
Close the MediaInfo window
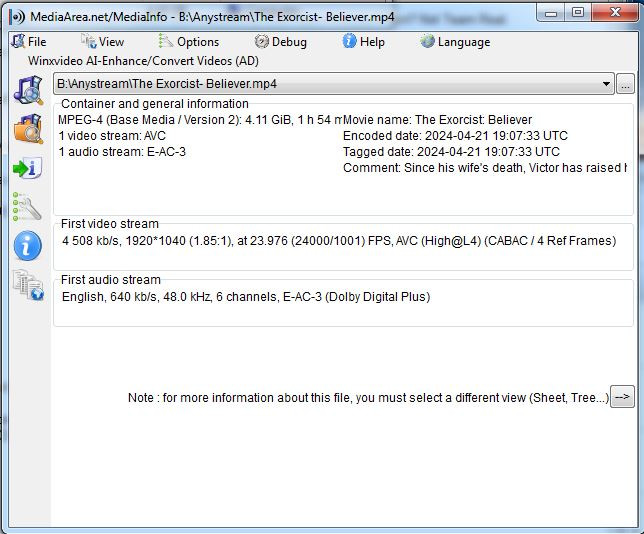click(615, 13)
